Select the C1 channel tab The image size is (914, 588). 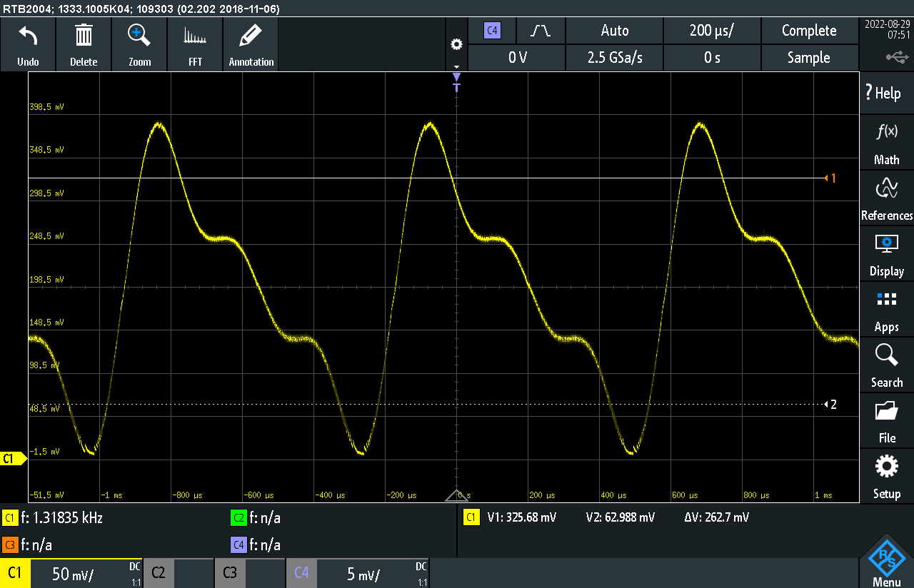click(x=15, y=573)
